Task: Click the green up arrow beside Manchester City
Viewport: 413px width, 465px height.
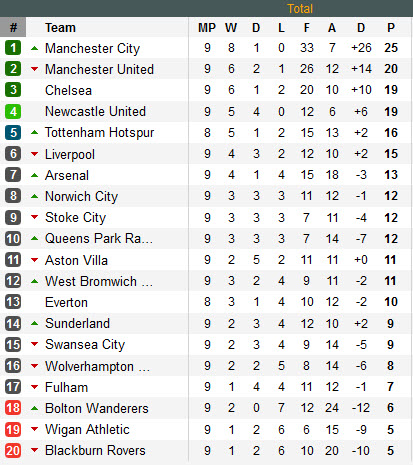Action: (34, 48)
